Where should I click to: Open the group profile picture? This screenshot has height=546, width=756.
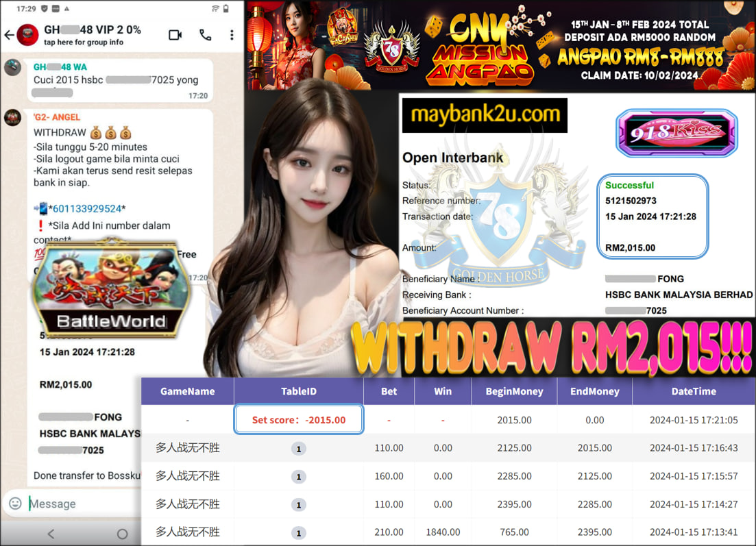pos(27,35)
